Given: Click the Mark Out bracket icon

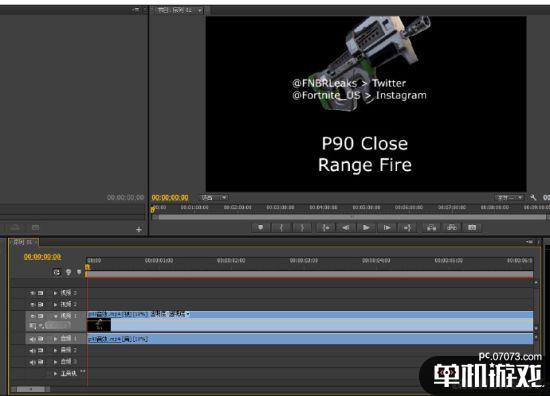Looking at the screenshot, I should click(x=302, y=228).
